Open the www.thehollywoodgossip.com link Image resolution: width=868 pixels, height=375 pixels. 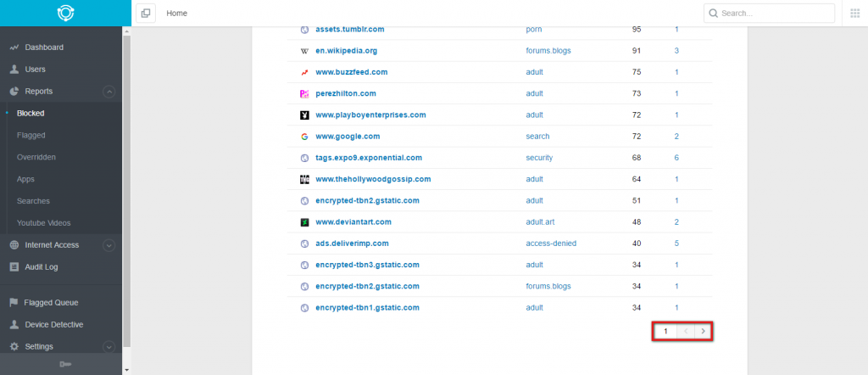[373, 179]
